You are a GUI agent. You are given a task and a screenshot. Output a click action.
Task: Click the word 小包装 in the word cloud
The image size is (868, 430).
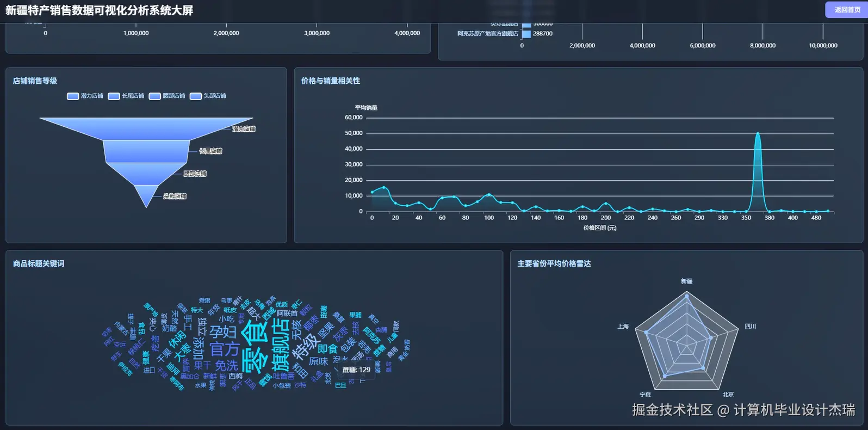(282, 385)
